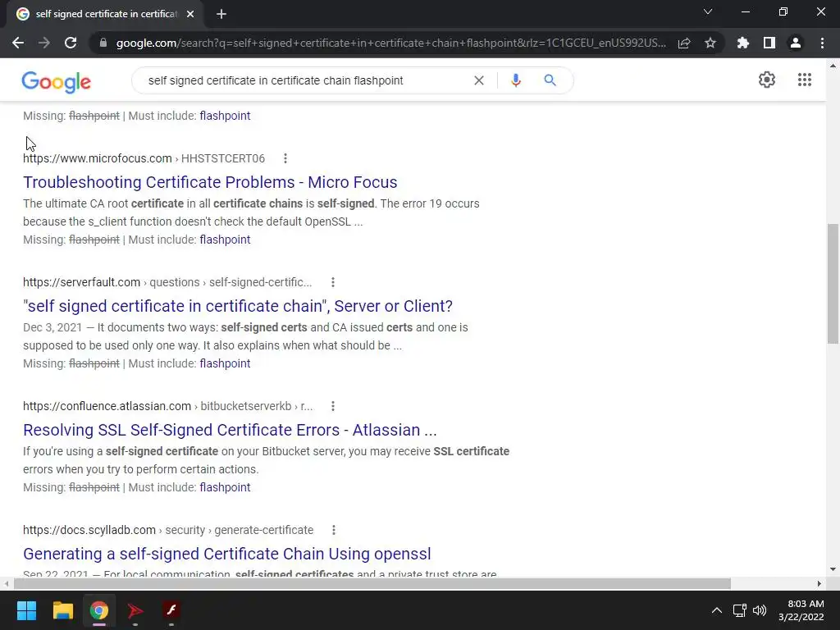Open the Google apps grid
The image size is (840, 630).
tap(805, 80)
